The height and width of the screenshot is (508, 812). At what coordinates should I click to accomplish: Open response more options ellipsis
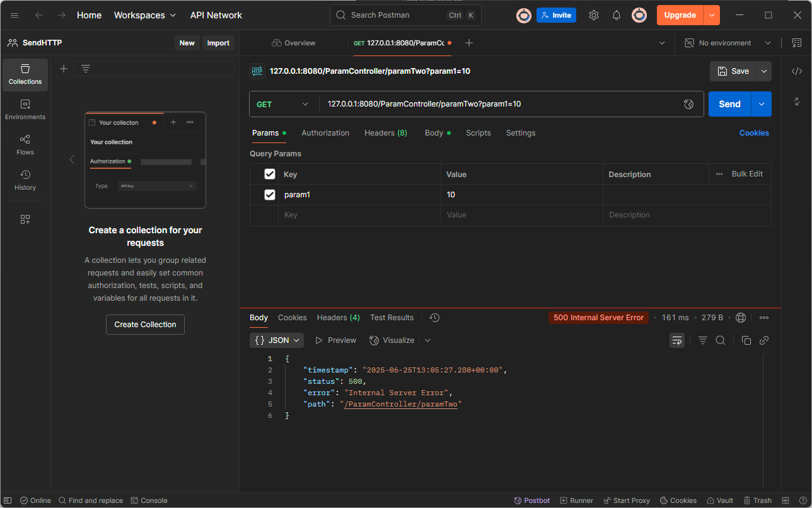(764, 318)
